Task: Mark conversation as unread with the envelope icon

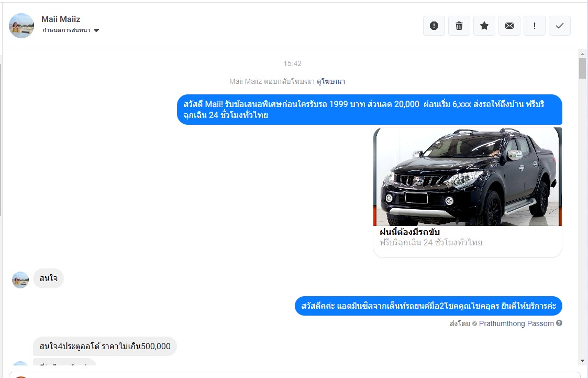Action: [509, 26]
